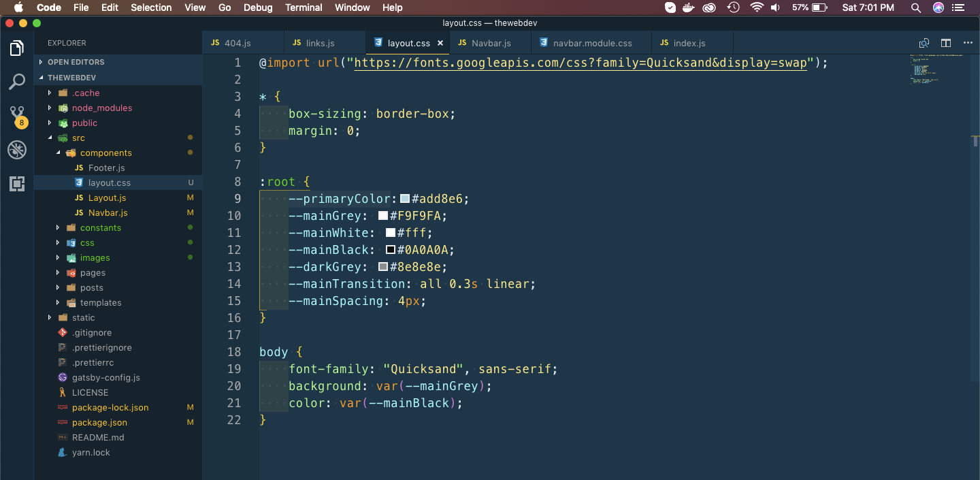Click the open changes icon in editor toolbar
Viewport: 980px width, 480px height.
click(924, 43)
